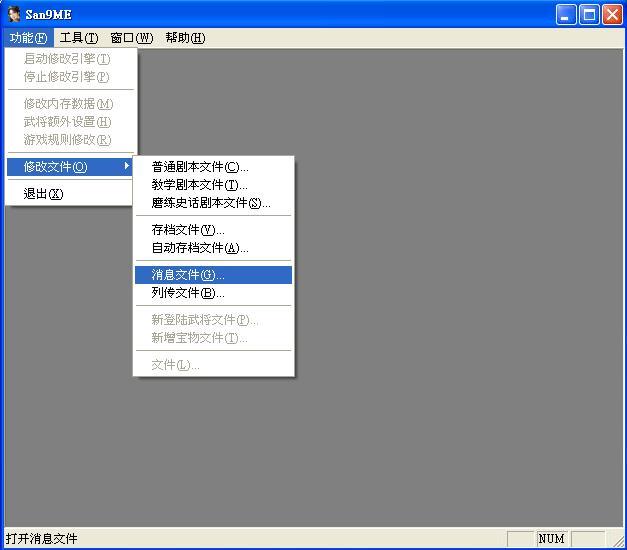Click disabled 文件(L)... entry

coord(213,365)
